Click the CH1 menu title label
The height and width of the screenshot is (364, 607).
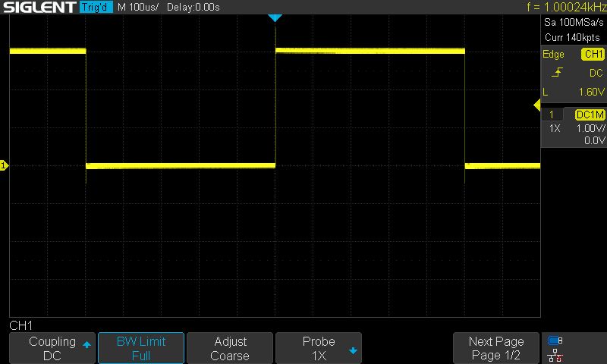21,325
